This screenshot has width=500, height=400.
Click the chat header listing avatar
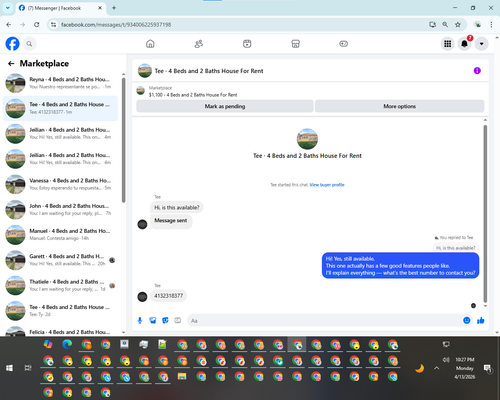145,71
